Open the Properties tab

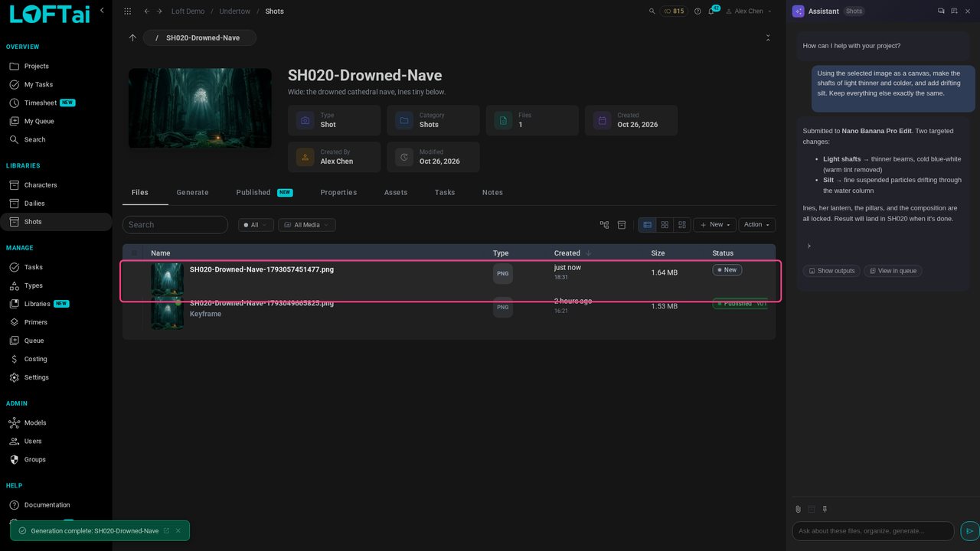click(x=338, y=193)
